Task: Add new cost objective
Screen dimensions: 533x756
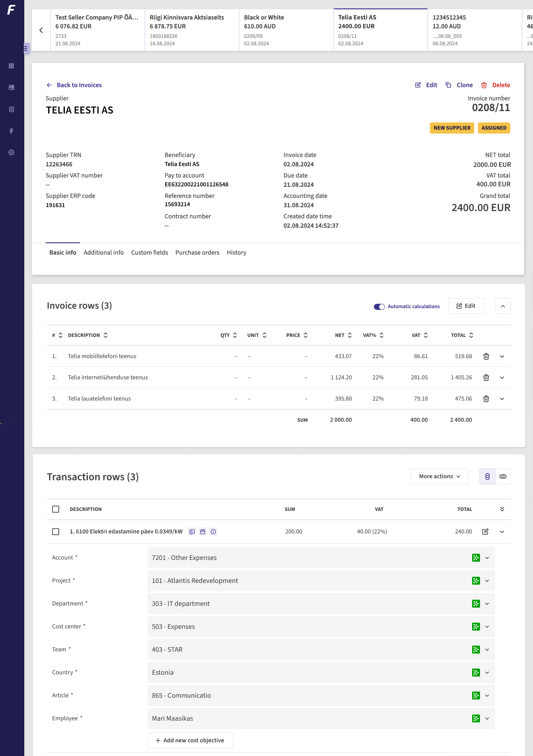Action: [x=190, y=741]
